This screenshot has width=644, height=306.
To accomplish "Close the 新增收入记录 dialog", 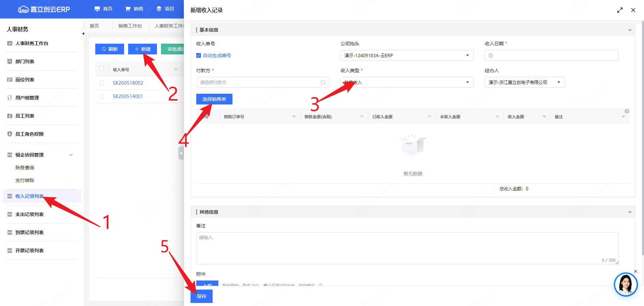I will tap(633, 10).
